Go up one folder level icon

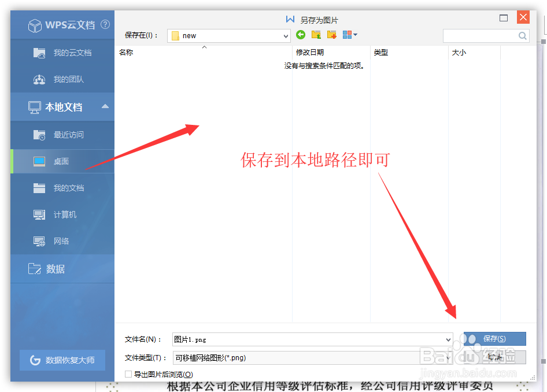pyautogui.click(x=316, y=35)
